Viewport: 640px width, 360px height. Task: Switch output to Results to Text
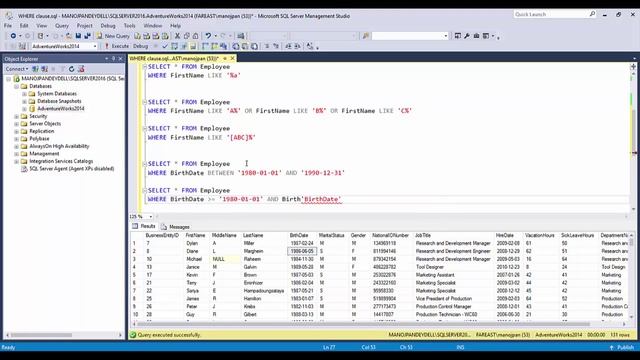point(236,46)
